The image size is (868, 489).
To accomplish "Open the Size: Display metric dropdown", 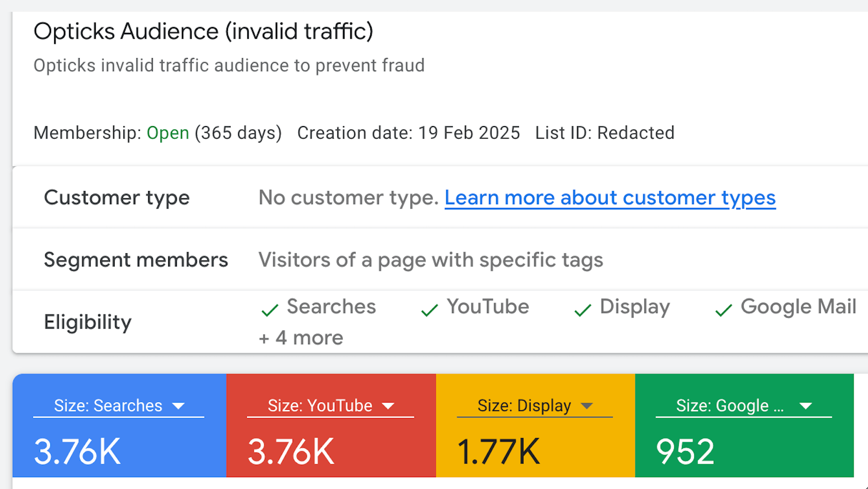I will [x=535, y=406].
